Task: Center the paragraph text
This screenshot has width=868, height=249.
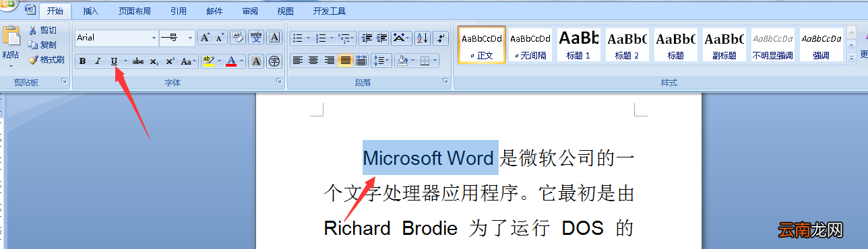Action: [313, 61]
